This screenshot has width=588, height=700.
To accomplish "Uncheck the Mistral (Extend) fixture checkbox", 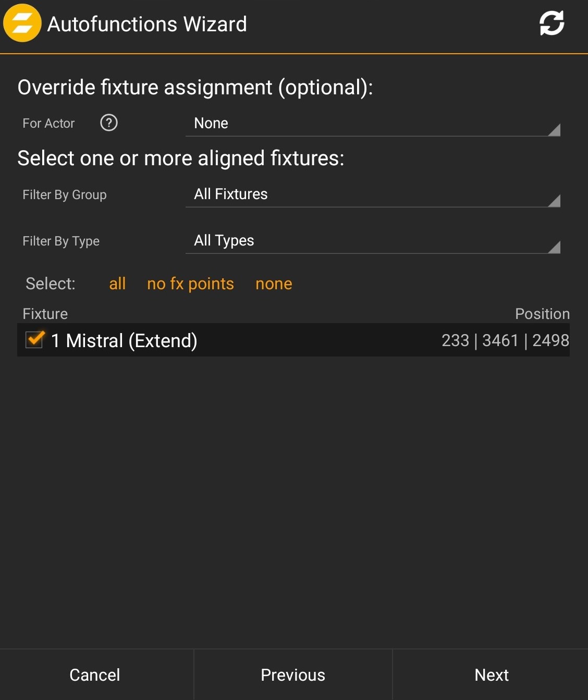I will [x=35, y=340].
